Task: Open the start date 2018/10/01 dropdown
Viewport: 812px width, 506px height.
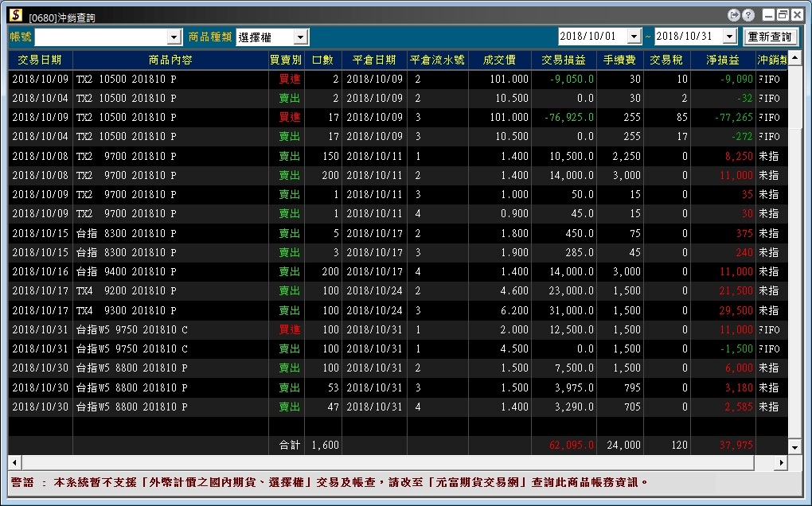Action: [x=634, y=37]
